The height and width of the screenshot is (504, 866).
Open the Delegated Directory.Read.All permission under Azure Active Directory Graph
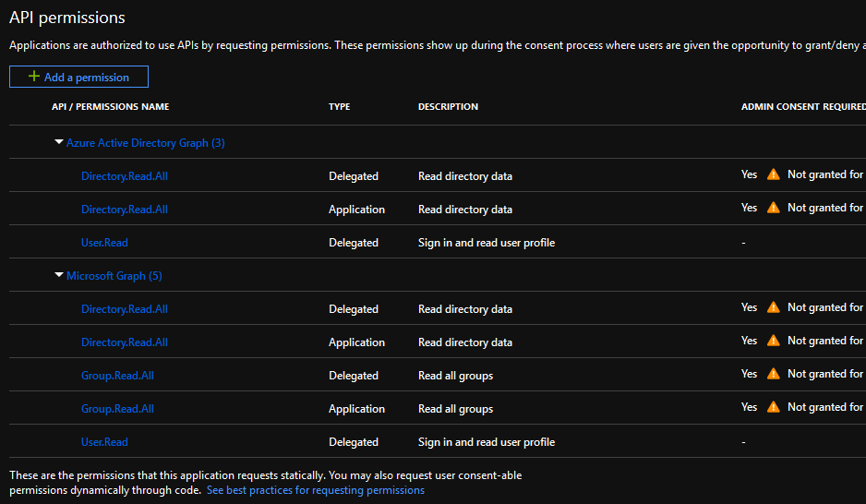tap(125, 176)
